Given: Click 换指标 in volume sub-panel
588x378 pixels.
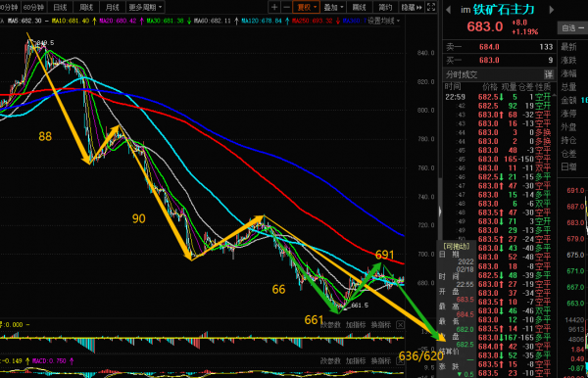Looking at the screenshot, I should coord(380,325).
